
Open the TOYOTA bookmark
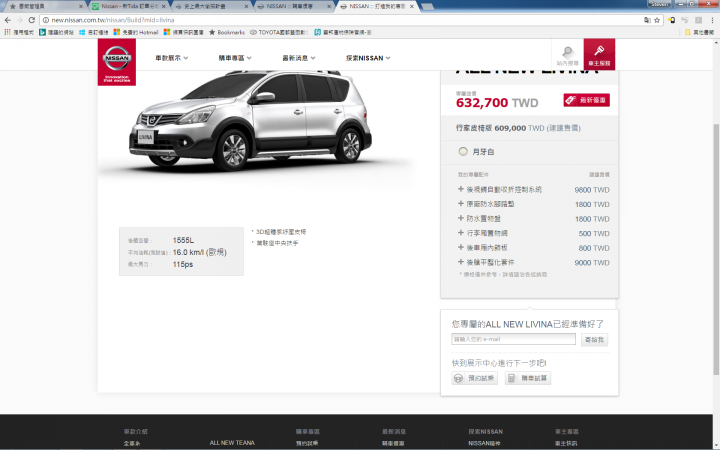(279, 32)
